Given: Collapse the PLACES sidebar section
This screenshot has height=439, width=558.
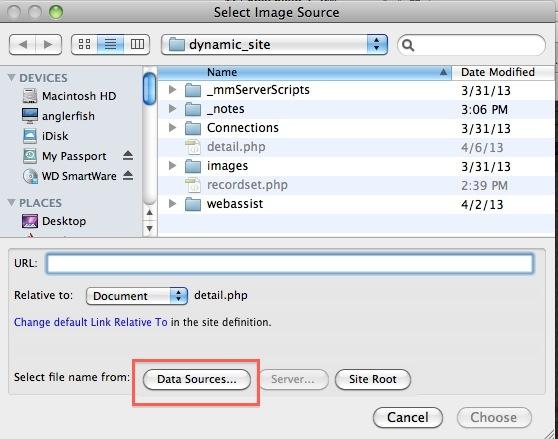Looking at the screenshot, I should pyautogui.click(x=11, y=203).
